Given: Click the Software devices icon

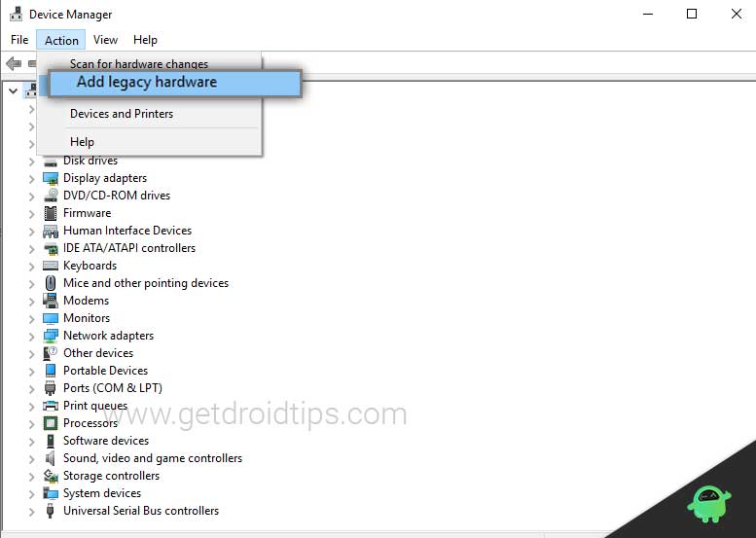Looking at the screenshot, I should point(51,441).
